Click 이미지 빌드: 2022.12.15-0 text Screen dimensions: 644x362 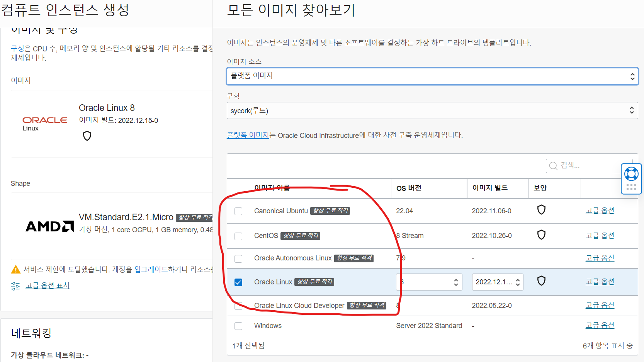click(x=118, y=121)
